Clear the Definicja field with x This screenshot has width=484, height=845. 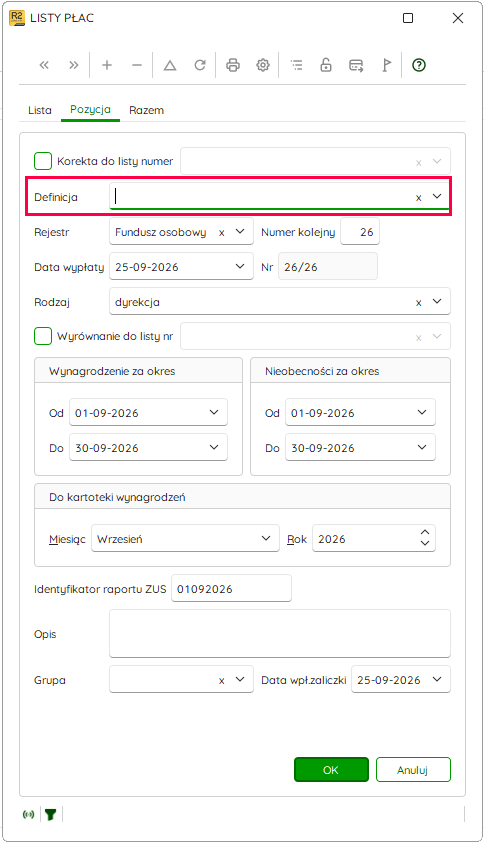418,198
